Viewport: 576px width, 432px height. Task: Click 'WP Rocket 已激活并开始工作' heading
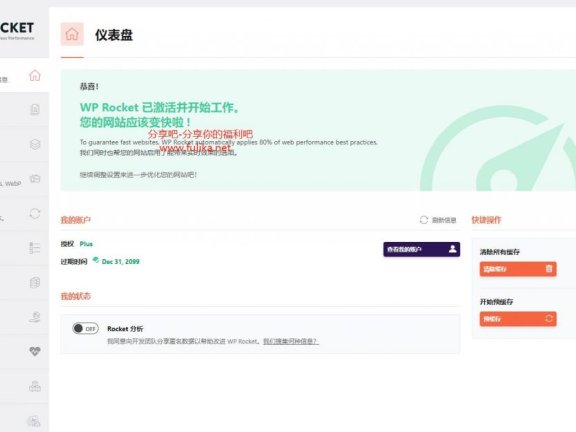159,108
